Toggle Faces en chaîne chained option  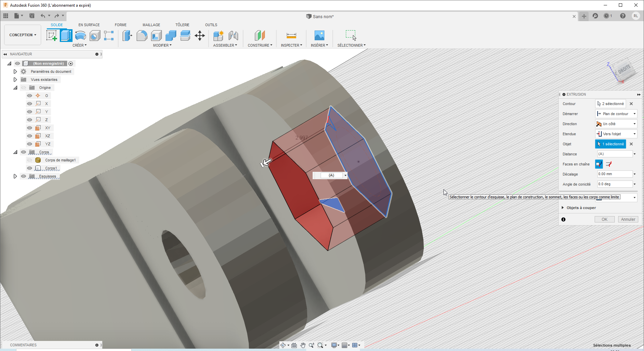pos(599,164)
